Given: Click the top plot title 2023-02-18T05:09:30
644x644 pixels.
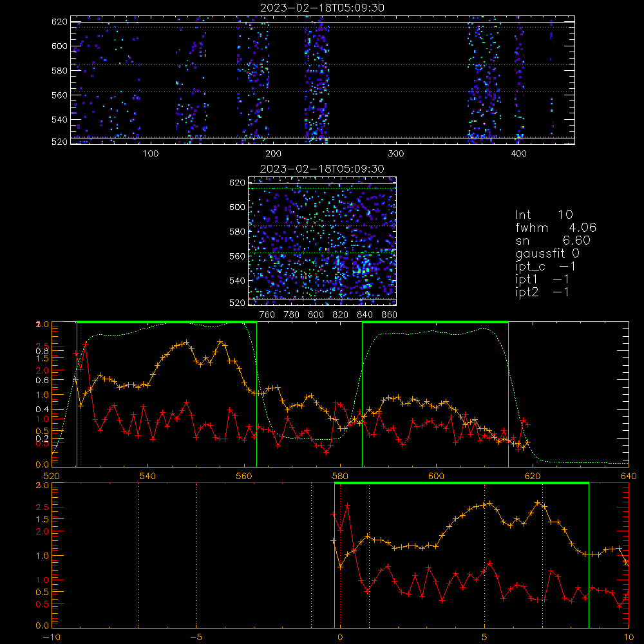Looking at the screenshot, I should (x=323, y=8).
